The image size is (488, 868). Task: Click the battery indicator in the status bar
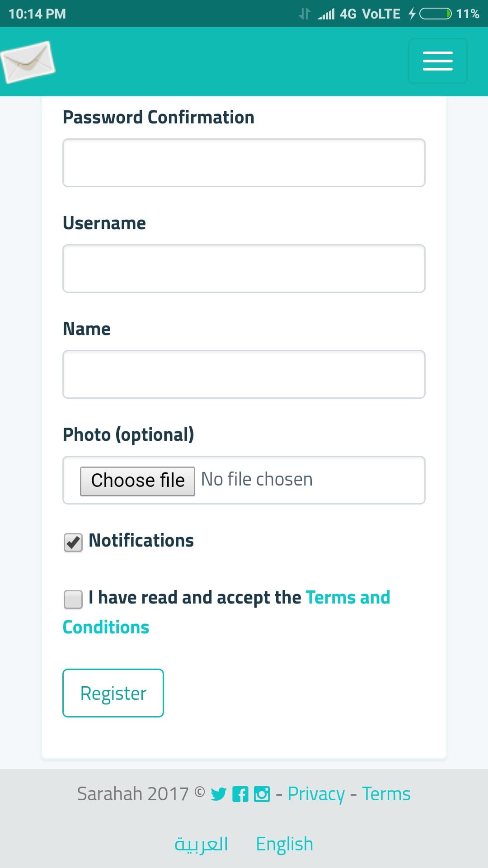pos(435,13)
